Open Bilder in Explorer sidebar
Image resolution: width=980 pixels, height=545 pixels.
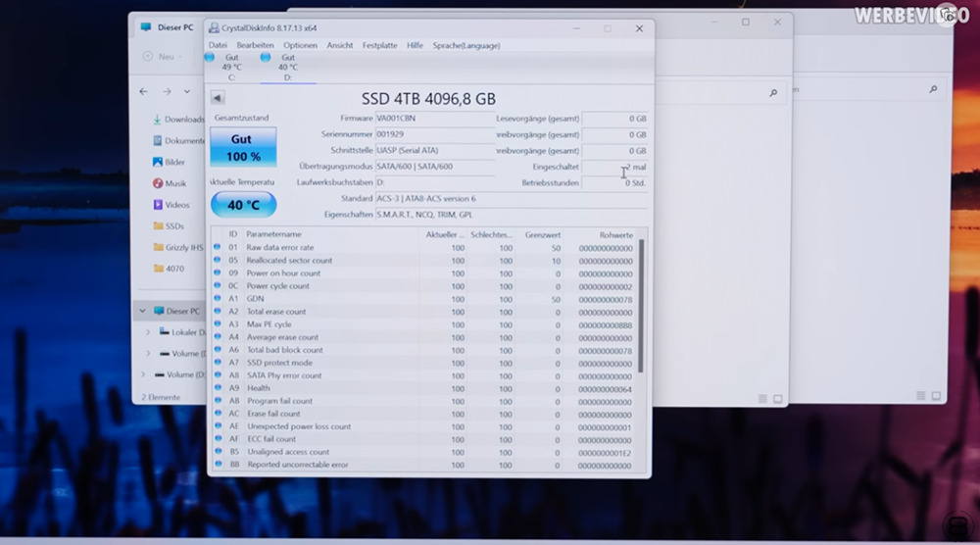169,162
